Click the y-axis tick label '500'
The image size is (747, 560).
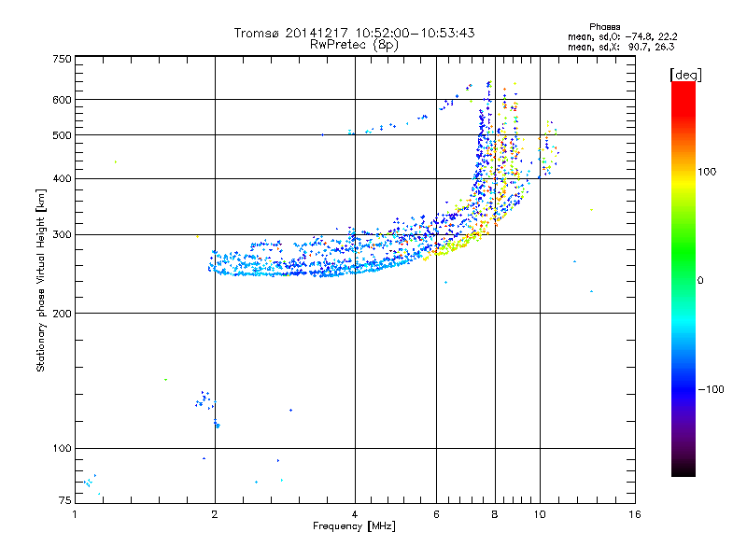62,135
